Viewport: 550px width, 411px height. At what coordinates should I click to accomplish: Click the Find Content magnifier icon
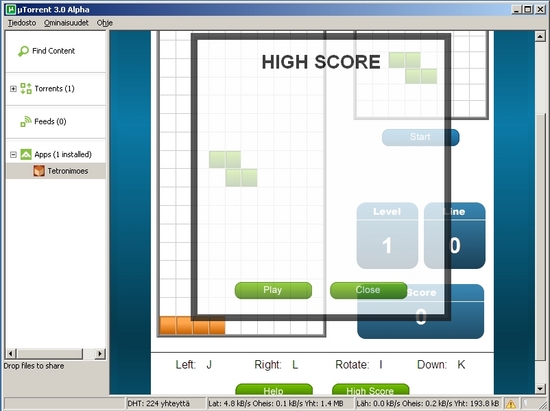click(x=23, y=51)
